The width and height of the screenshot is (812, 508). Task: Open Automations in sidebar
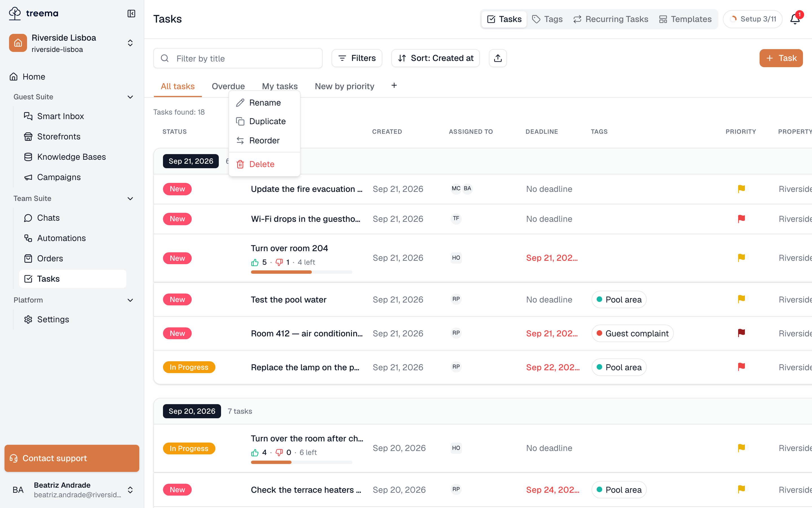click(73, 238)
